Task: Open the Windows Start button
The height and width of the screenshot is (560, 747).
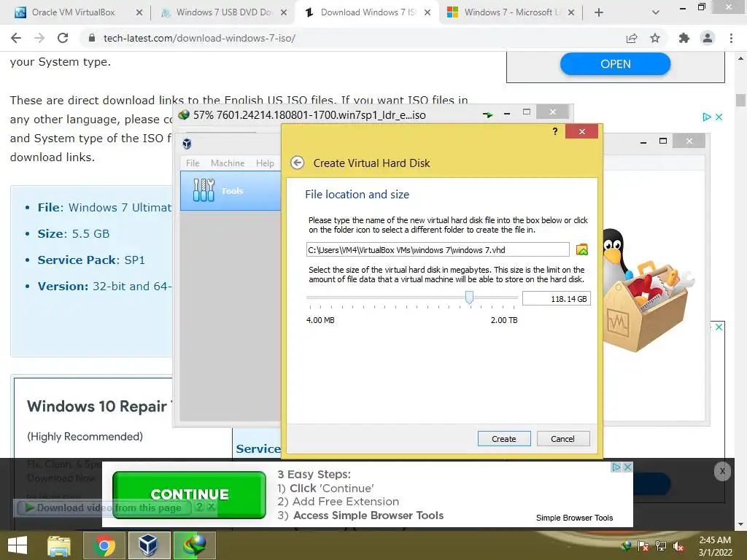Action: [x=18, y=545]
